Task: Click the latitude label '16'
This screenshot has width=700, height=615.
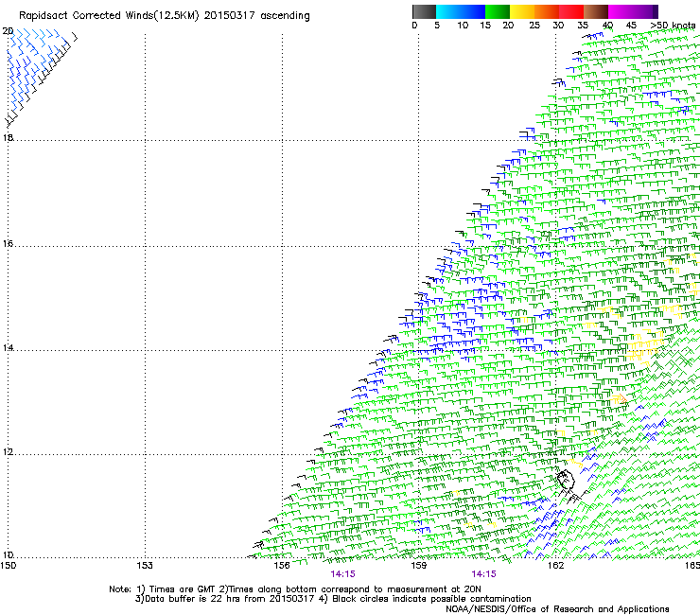Action: coord(8,243)
